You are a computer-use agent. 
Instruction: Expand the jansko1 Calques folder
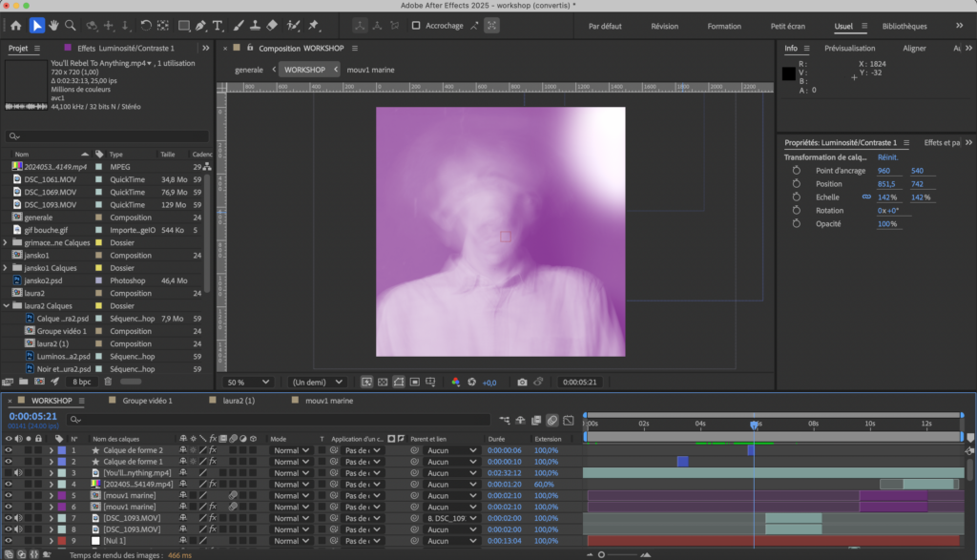click(x=7, y=268)
